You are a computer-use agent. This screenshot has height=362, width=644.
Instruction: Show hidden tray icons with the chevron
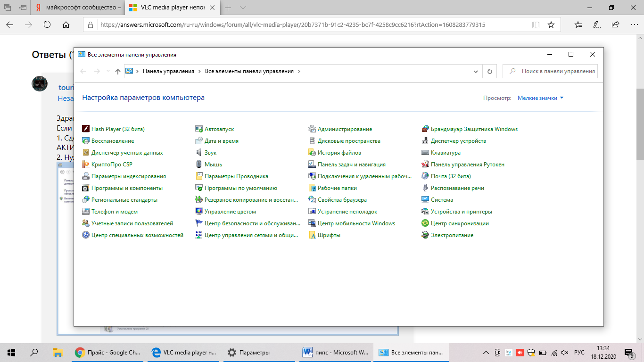pos(486,352)
